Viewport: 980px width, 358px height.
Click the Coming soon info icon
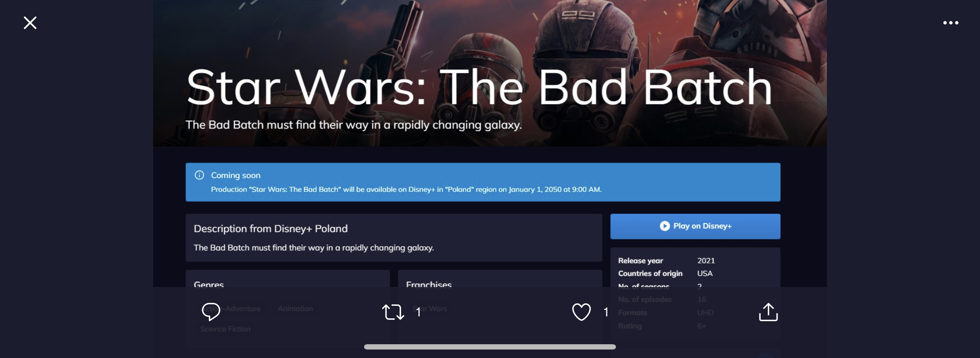pos(199,175)
